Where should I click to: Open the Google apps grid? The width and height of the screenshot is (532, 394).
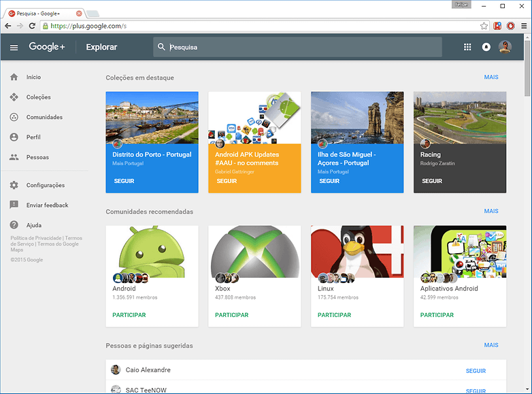[x=467, y=47]
